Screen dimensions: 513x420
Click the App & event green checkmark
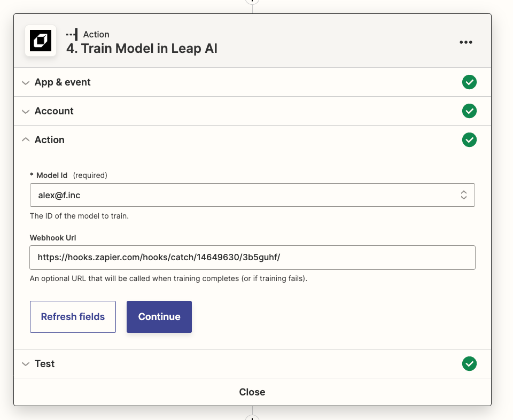(x=469, y=82)
